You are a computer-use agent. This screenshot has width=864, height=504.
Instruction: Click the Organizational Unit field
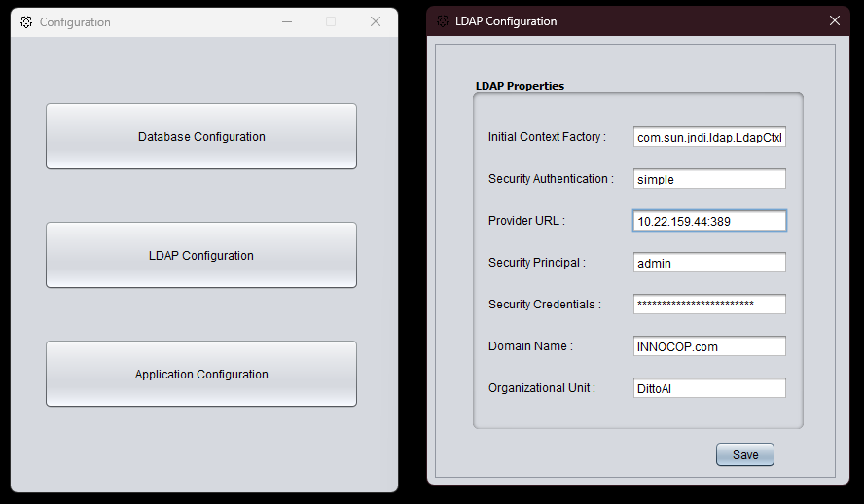[x=709, y=388]
